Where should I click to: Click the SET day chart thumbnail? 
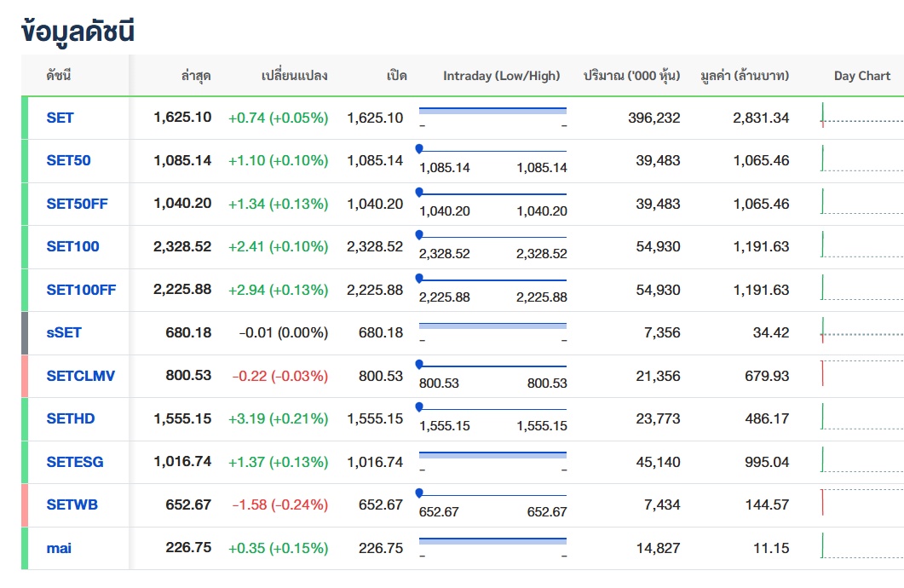[862, 115]
